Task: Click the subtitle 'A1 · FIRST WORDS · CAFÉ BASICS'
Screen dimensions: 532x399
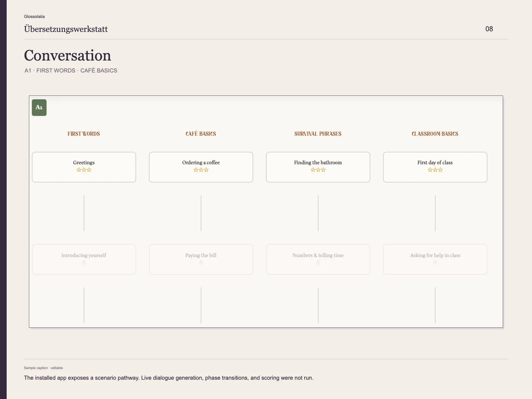Action: pos(71,70)
